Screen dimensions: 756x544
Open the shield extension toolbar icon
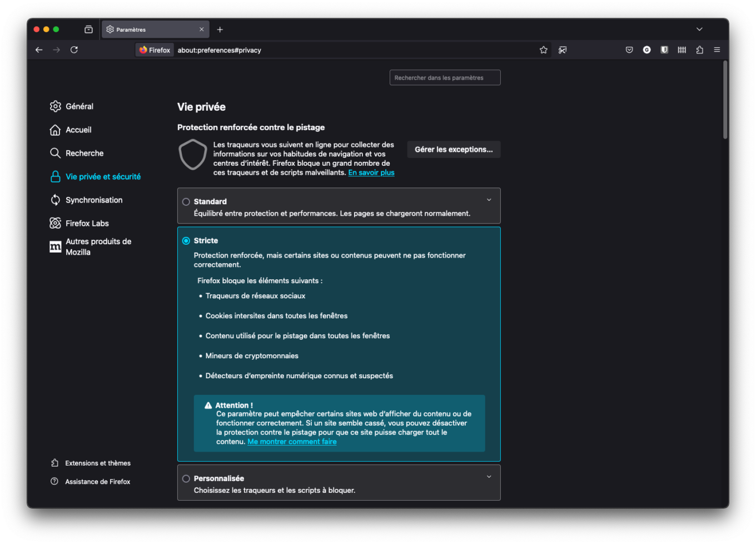click(x=664, y=50)
